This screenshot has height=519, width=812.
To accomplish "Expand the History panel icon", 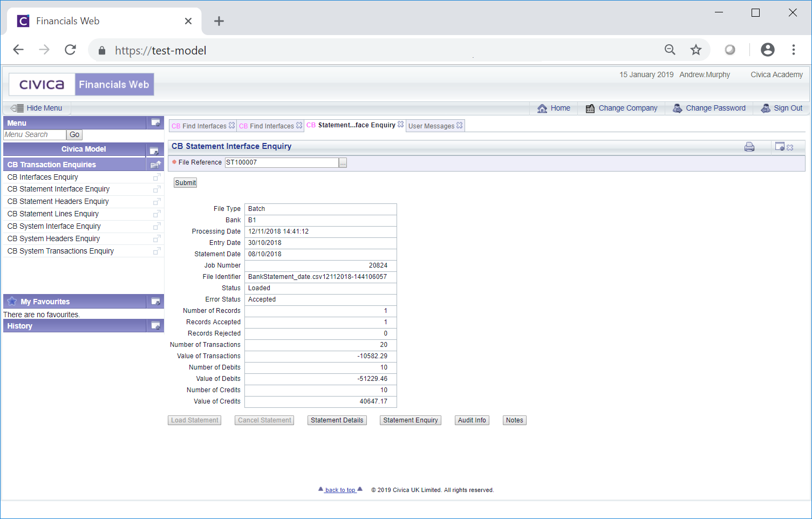I will point(155,325).
